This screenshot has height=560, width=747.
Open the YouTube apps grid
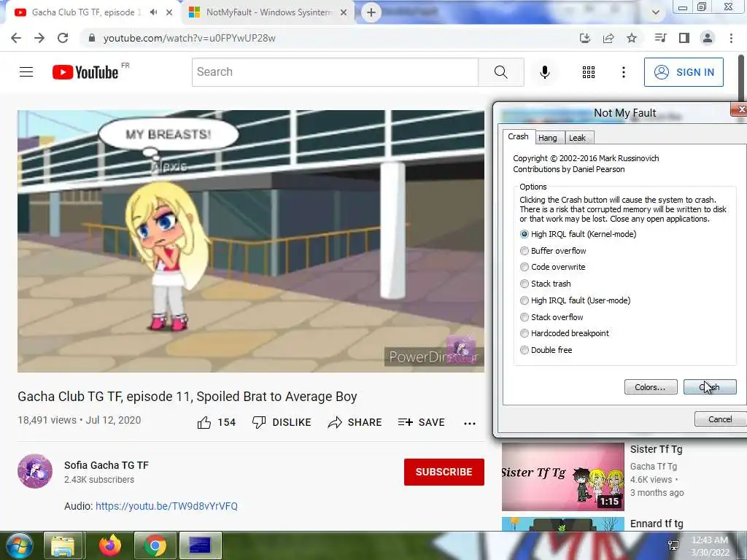(x=589, y=72)
